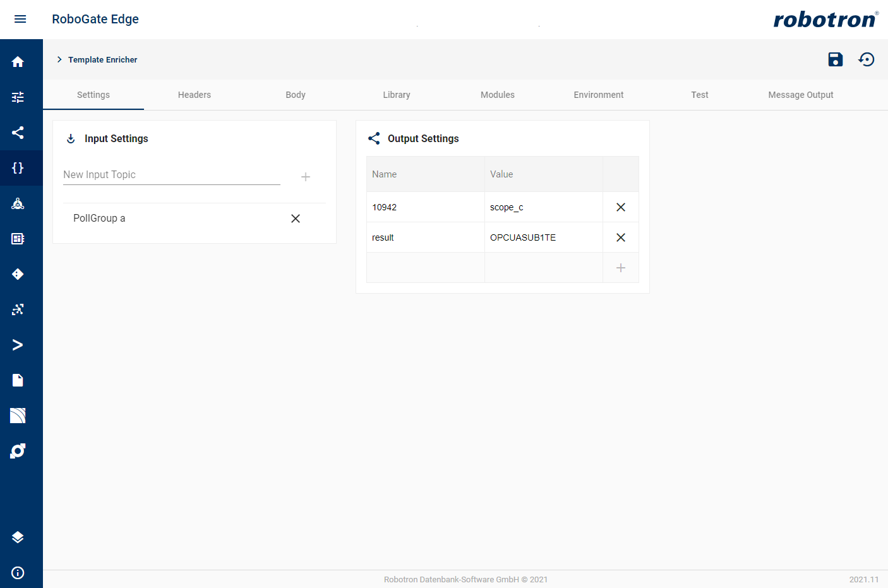Viewport: 888px width, 588px height.
Task: Switch to the Settings tab
Action: pyautogui.click(x=93, y=95)
